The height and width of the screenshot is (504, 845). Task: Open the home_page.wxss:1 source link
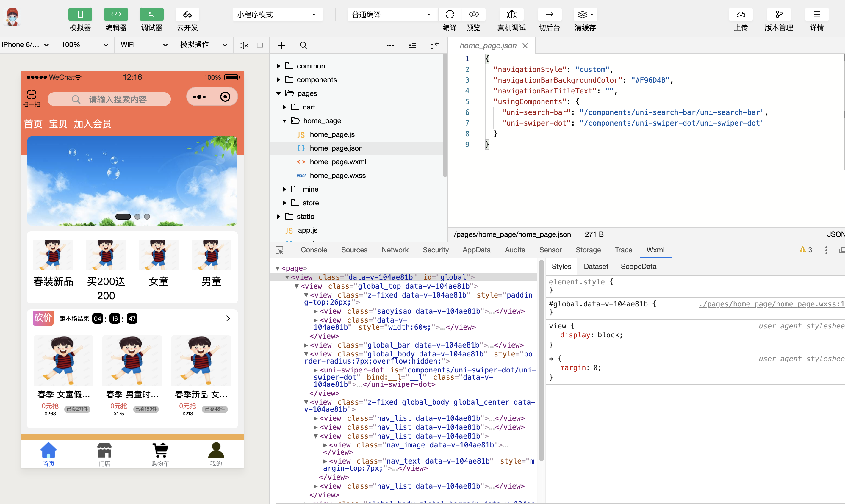(771, 304)
